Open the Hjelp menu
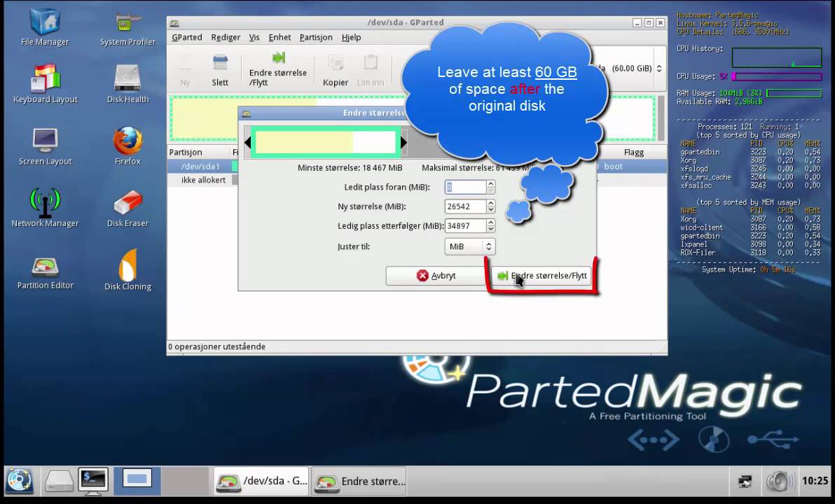The height and width of the screenshot is (504, 835). tap(352, 37)
